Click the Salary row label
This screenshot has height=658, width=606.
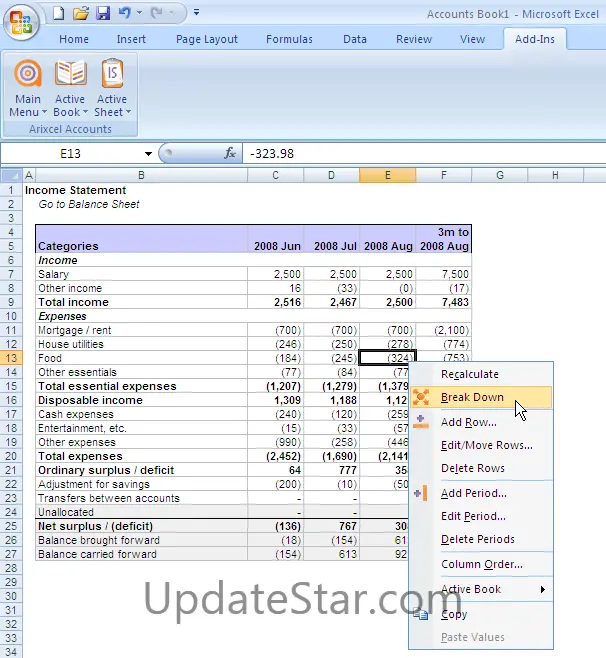(x=141, y=274)
